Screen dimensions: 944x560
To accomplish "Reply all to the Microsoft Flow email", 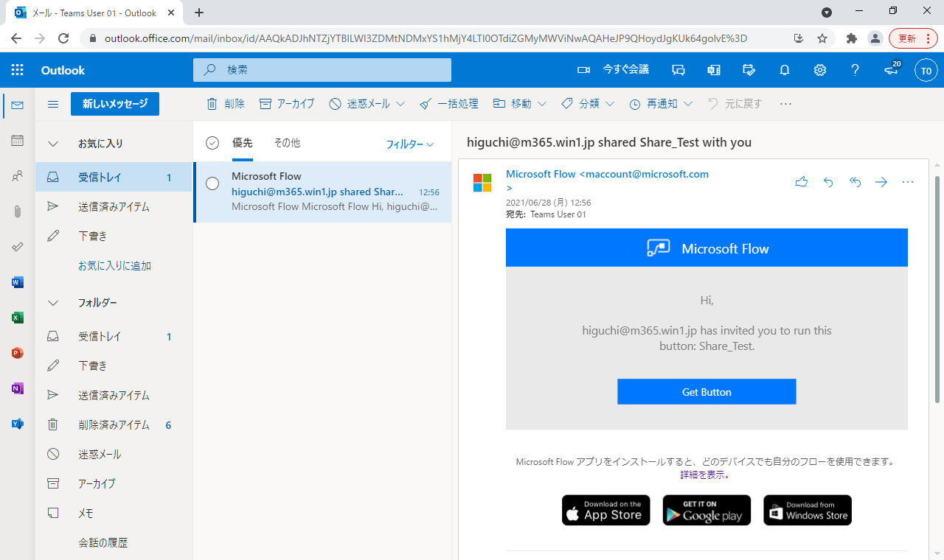I will click(855, 182).
